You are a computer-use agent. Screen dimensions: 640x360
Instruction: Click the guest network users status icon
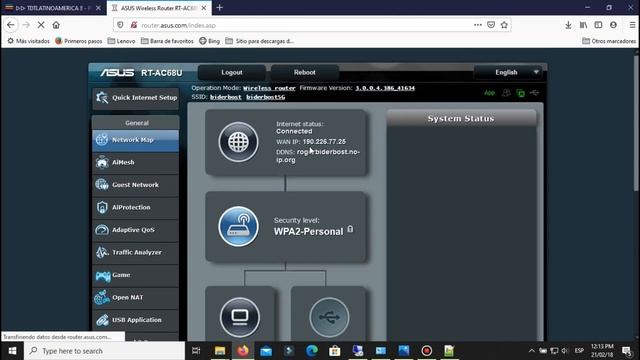(506, 93)
